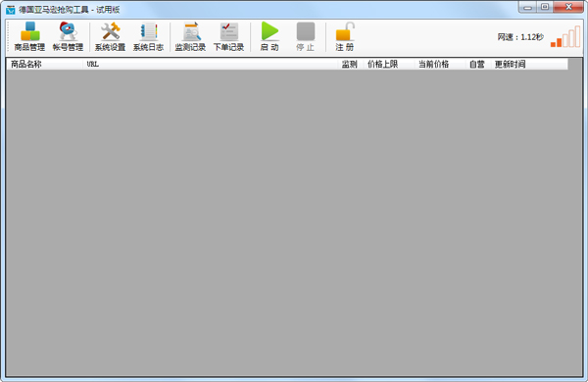The width and height of the screenshot is (588, 382).
Task: Click the 监测 column header
Action: point(351,64)
